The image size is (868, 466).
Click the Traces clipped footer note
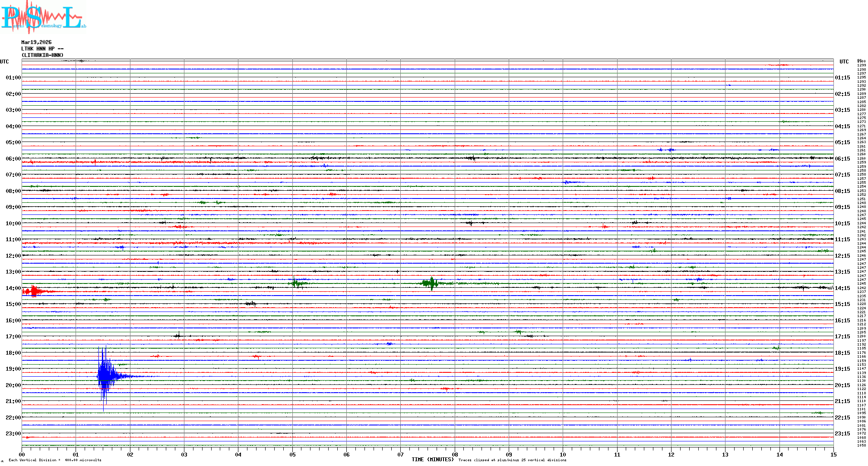(x=512, y=460)
